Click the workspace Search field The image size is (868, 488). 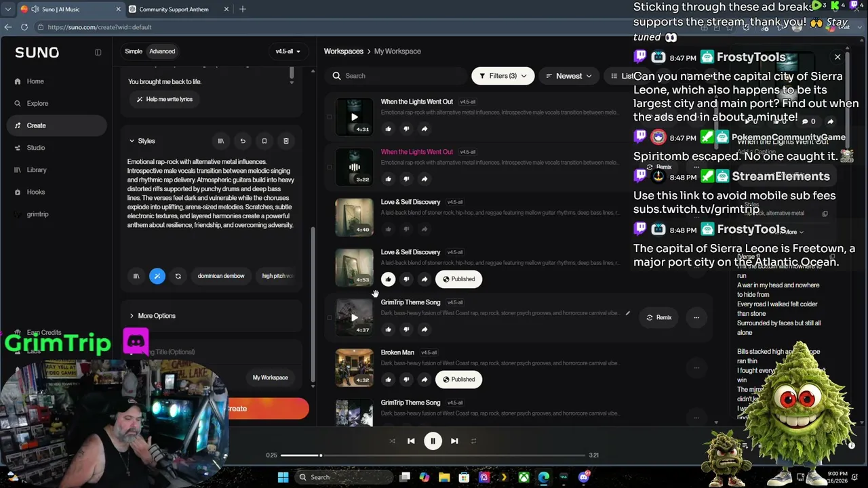(397, 76)
